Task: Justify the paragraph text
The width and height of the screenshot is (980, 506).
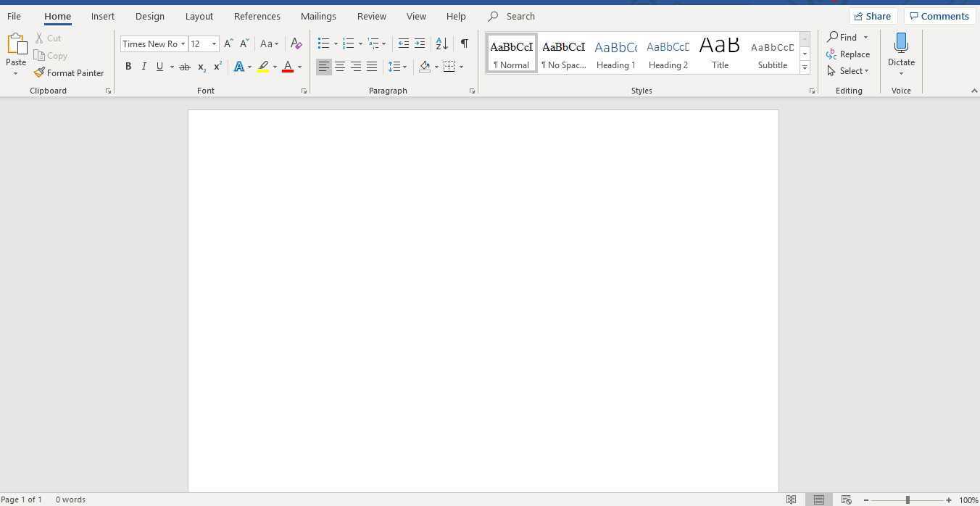Action: point(372,66)
